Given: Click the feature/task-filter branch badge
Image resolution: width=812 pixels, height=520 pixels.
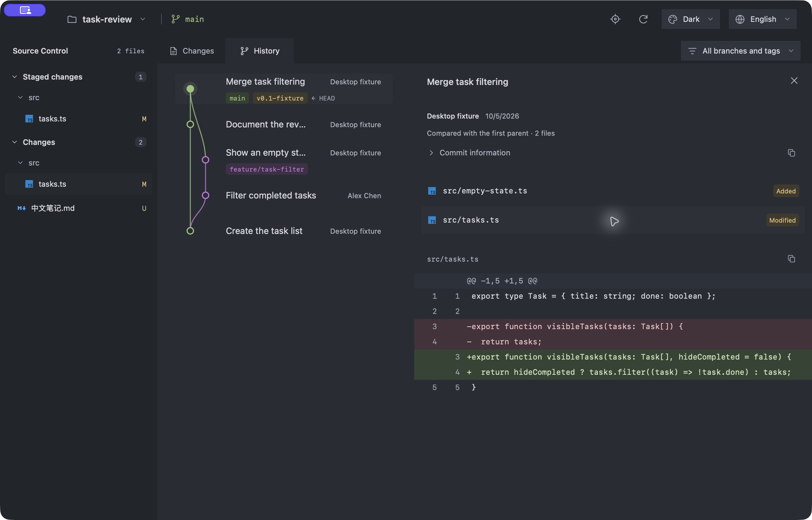Looking at the screenshot, I should (x=267, y=169).
